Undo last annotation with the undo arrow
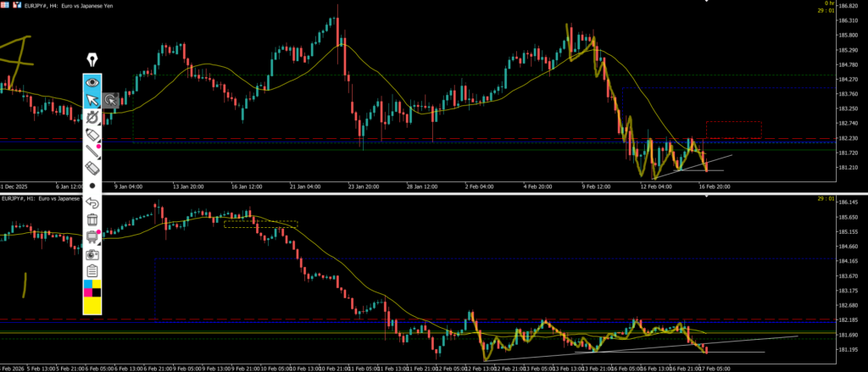This screenshot has width=868, height=372. coord(92,203)
